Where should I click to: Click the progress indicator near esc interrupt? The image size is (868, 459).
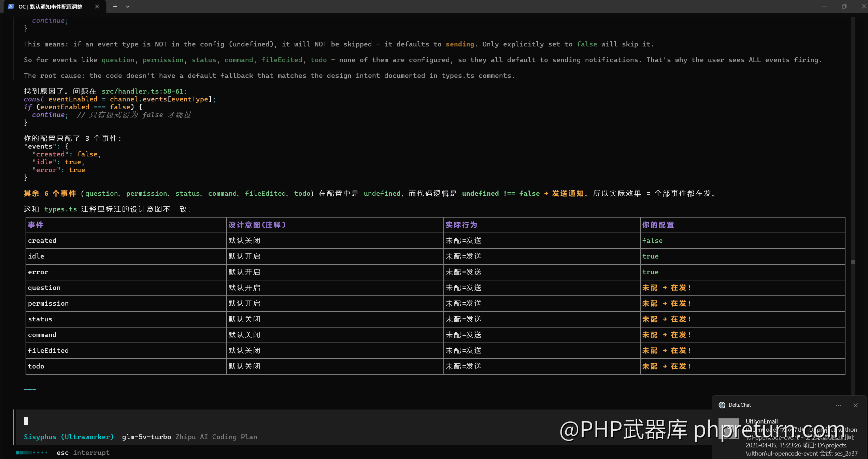tap(32, 453)
